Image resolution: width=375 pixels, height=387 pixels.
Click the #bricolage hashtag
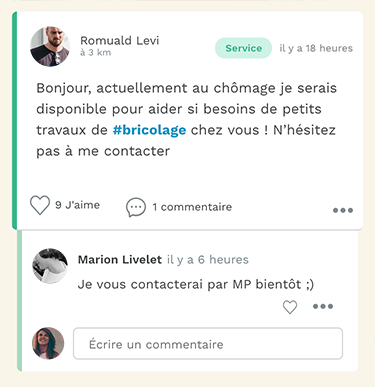click(x=149, y=130)
